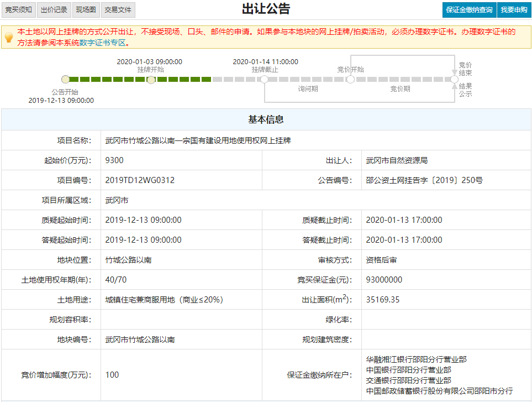This screenshot has width=532, height=402.
Task: Click the 起始价(万元) label
Action: coord(68,160)
